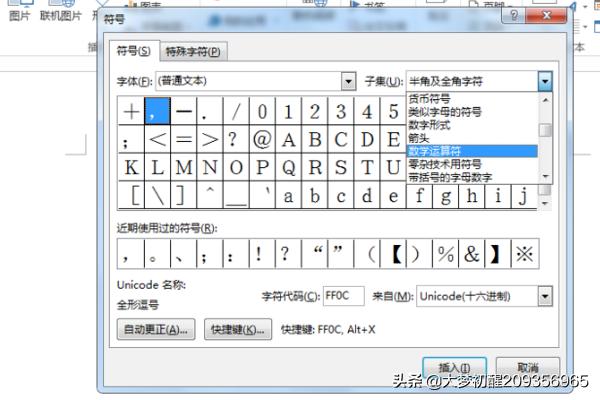Select the plus sign in the symbol grid
Viewport: 600px width, 400px height.
tap(131, 111)
